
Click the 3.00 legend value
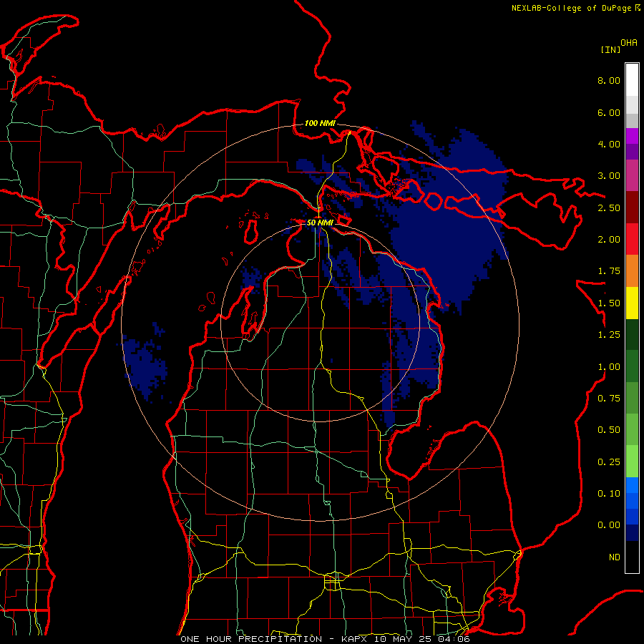coord(609,176)
